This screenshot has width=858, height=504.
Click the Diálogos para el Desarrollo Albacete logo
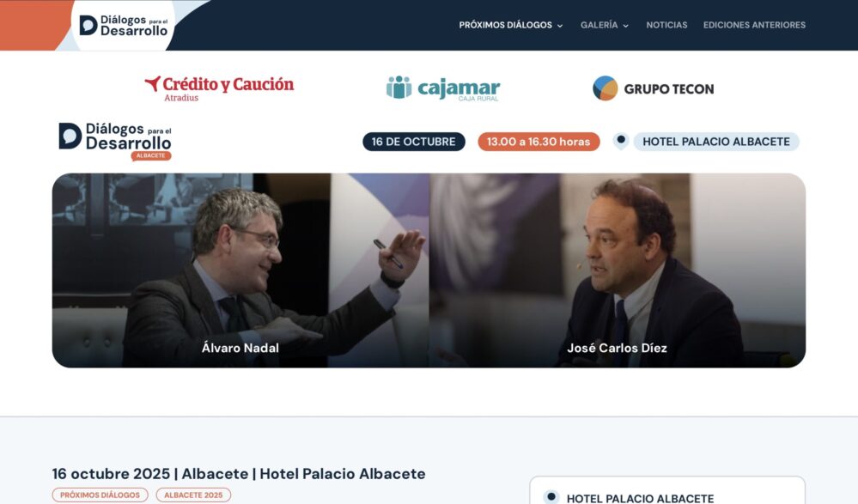[x=115, y=141]
